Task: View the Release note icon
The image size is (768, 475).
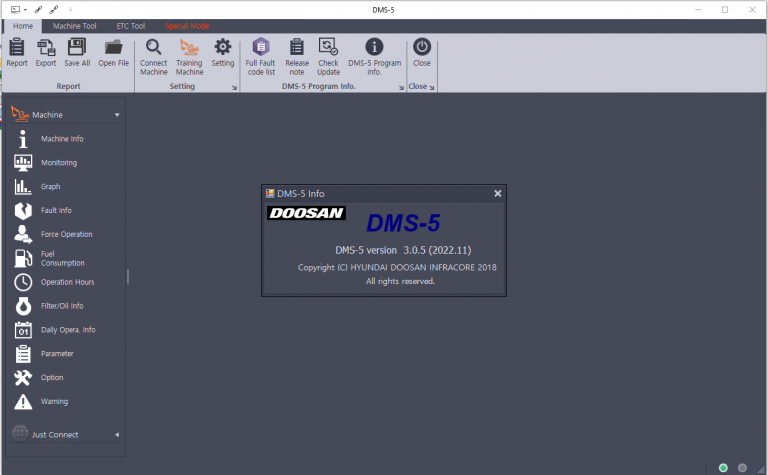Action: click(x=297, y=47)
